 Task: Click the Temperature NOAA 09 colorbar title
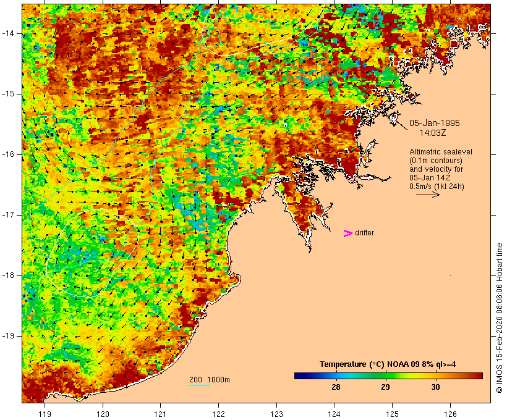coord(388,364)
